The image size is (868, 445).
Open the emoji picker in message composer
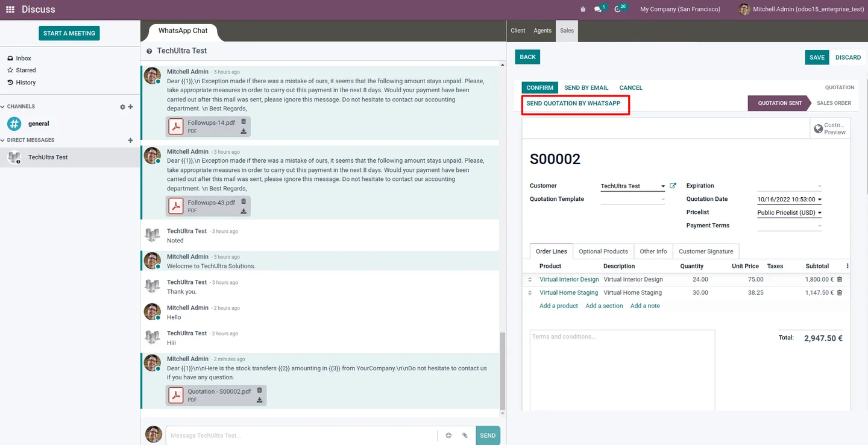(x=448, y=435)
